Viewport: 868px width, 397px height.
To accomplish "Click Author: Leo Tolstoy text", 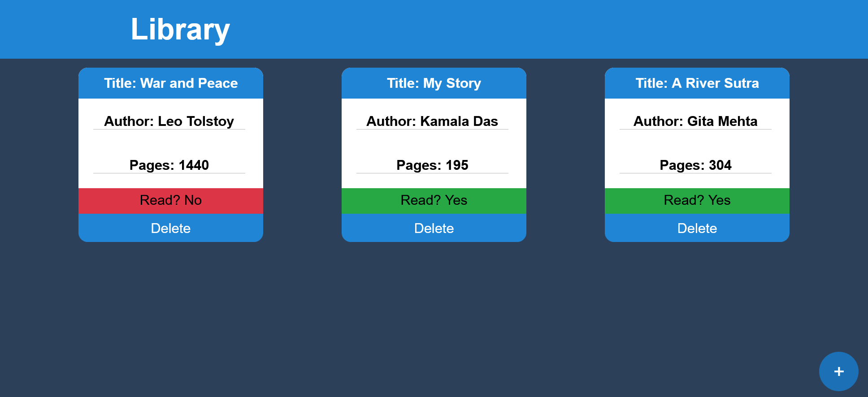I will [x=169, y=121].
